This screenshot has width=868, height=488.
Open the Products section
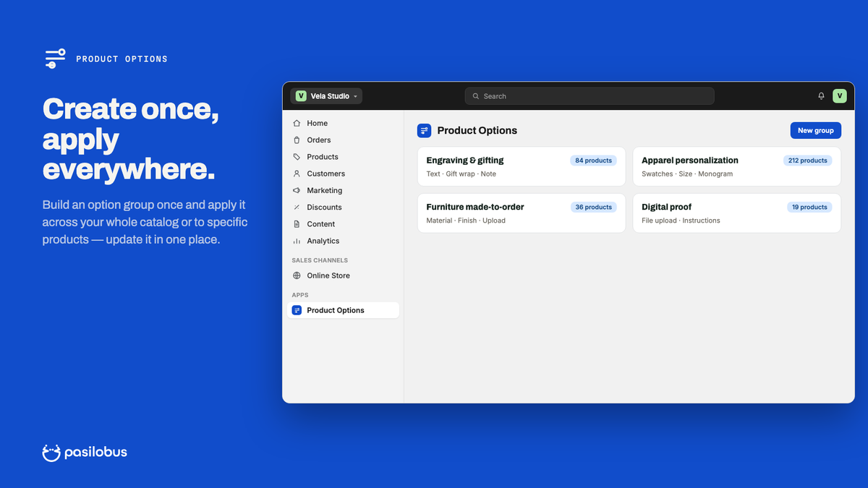pos(343,157)
